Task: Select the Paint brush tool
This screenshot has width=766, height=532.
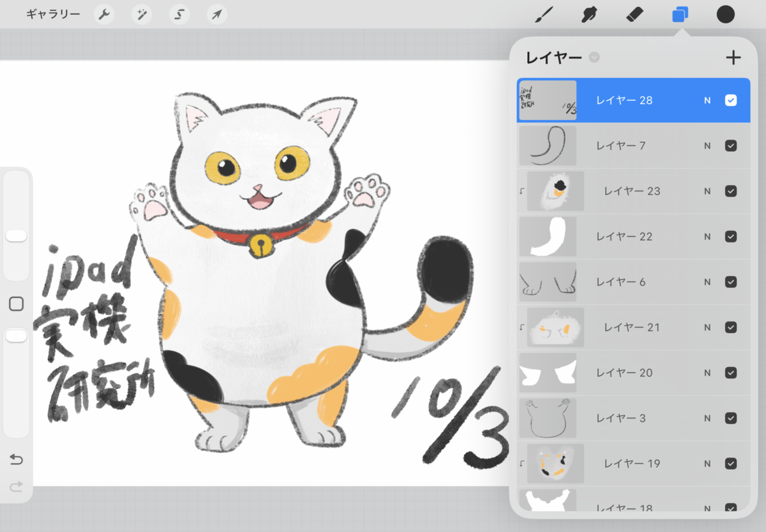Action: click(x=543, y=15)
